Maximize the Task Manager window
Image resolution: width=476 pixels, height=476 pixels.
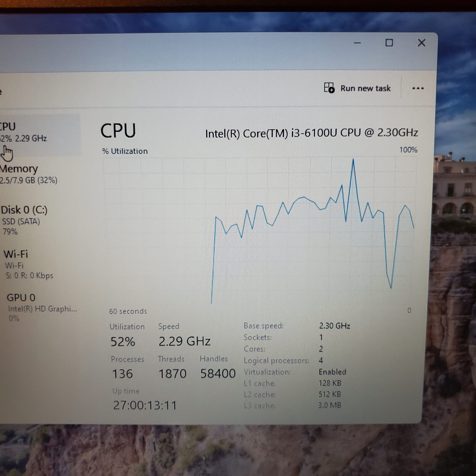point(389,43)
